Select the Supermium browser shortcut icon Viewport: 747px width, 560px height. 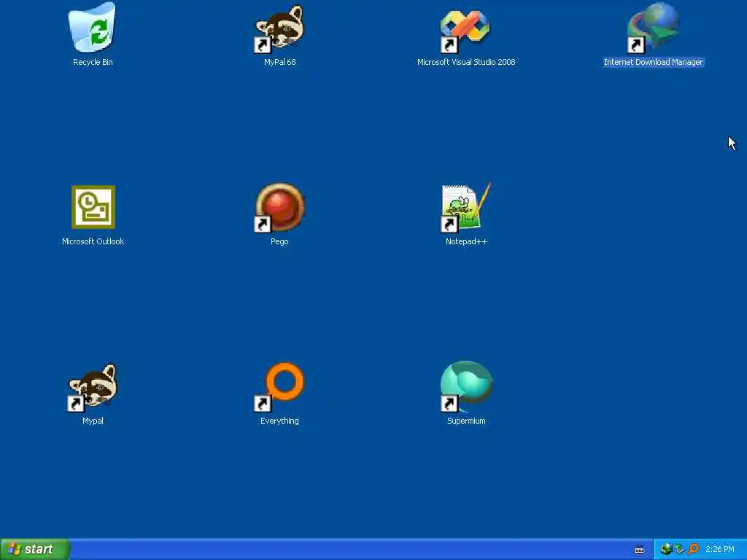tap(466, 386)
